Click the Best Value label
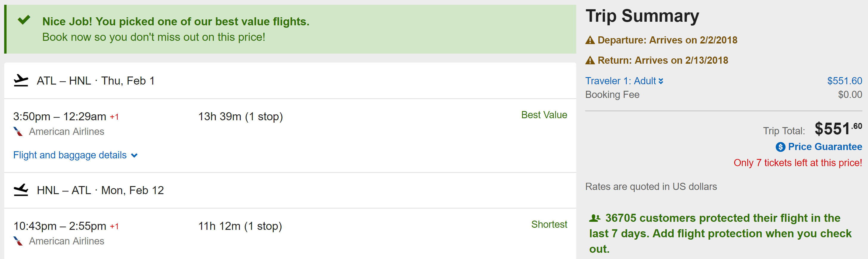This screenshot has height=259, width=868. pyautogui.click(x=544, y=115)
